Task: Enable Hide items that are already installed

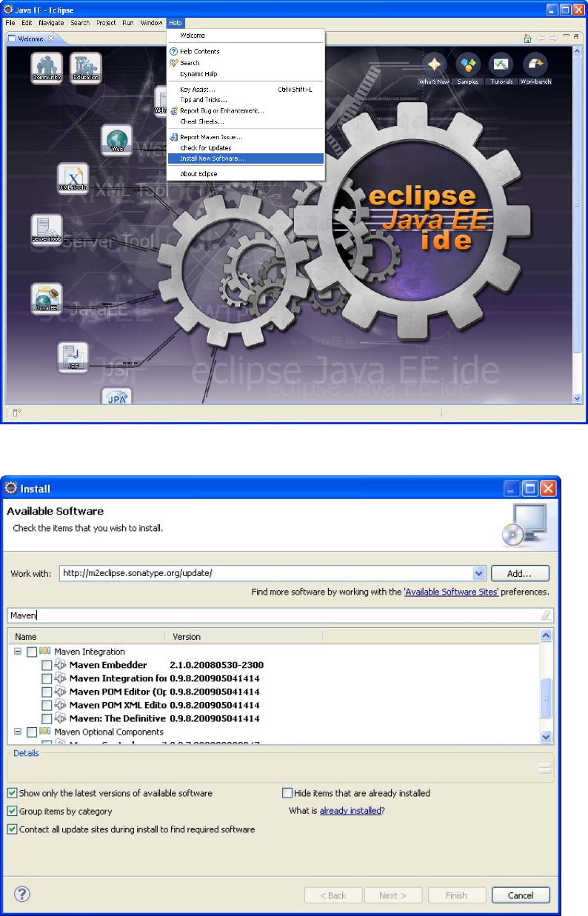Action: coord(287,793)
